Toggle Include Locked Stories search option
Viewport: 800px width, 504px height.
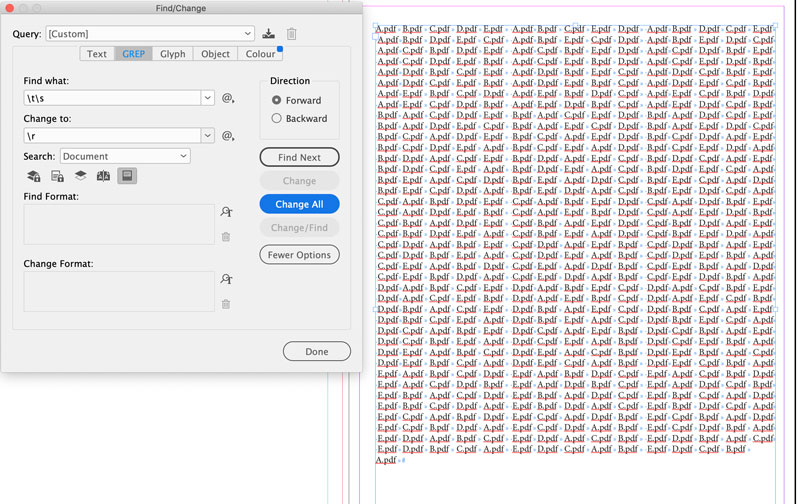click(57, 176)
